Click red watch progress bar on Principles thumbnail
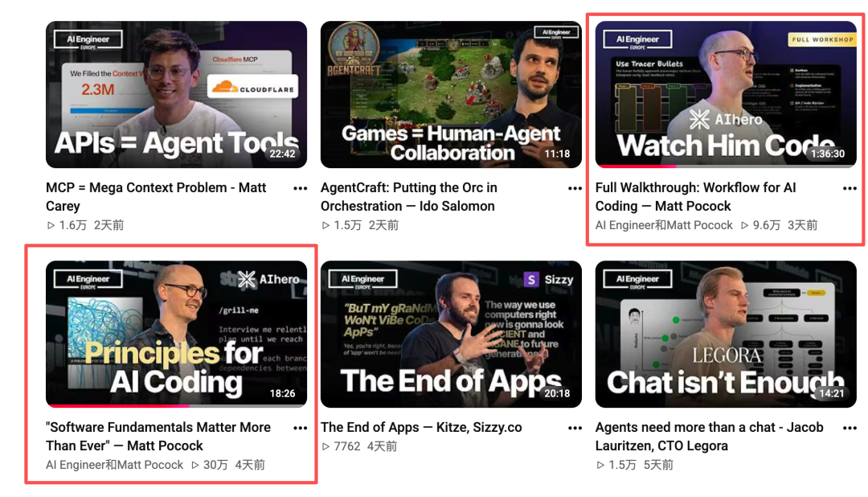Viewport: 868px width, 497px height. pos(118,406)
